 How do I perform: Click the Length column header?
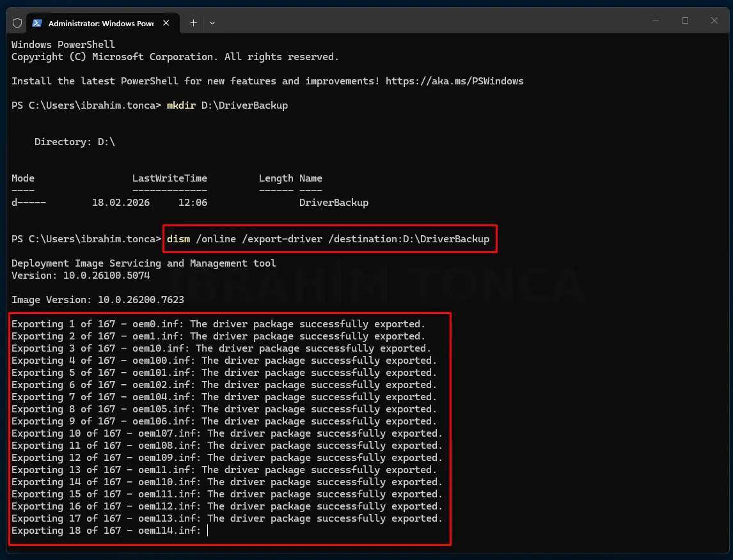(276, 178)
